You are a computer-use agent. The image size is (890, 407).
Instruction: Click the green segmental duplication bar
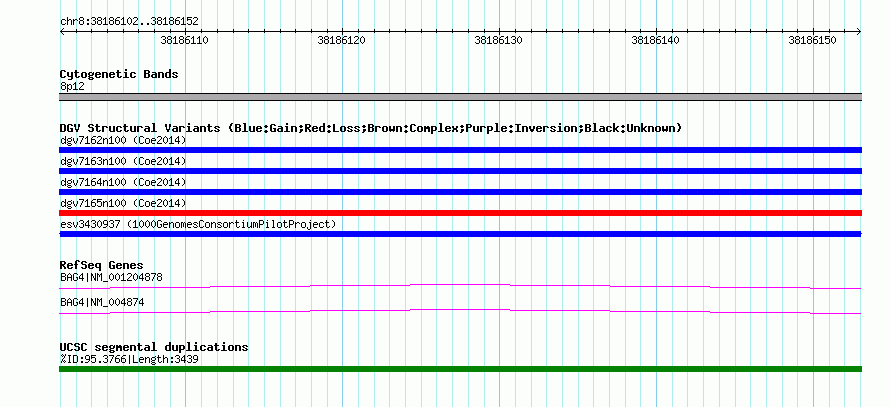pos(460,369)
